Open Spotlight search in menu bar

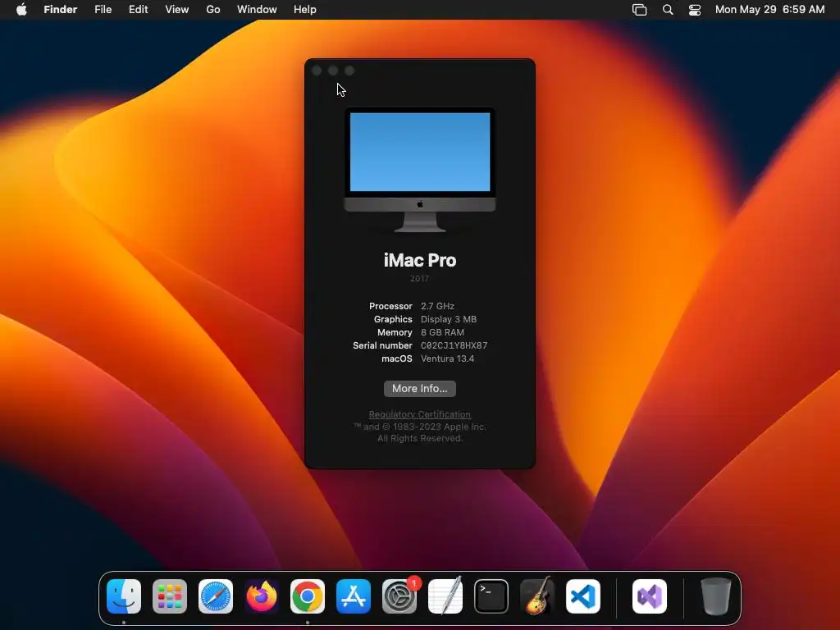tap(668, 10)
